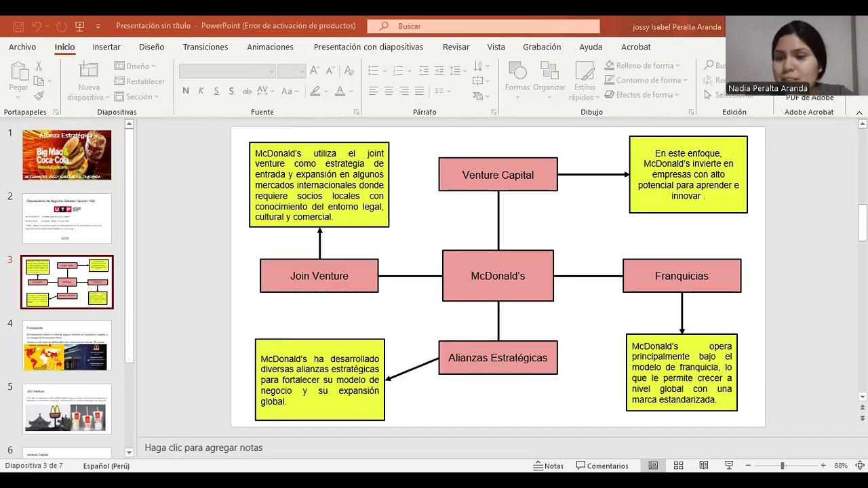The image size is (868, 488).
Task: Click the zoom slider handle
Action: 783,466
